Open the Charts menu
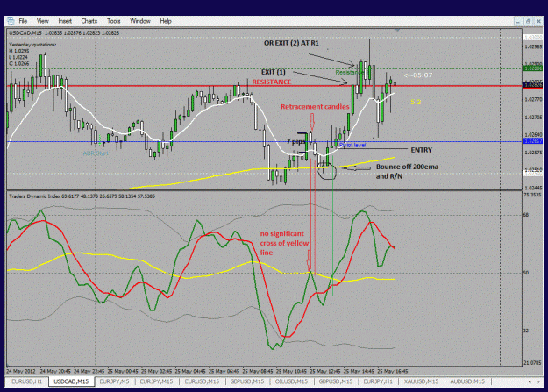The image size is (548, 392). [x=89, y=21]
